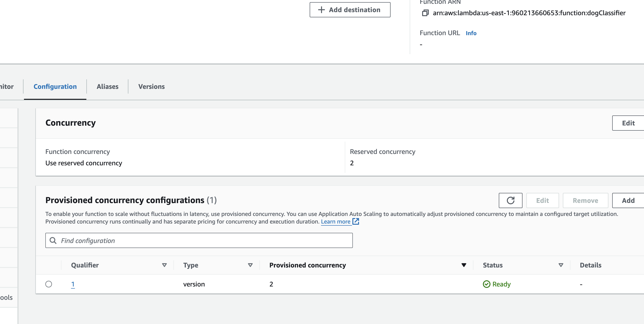
Task: Sort by Status column arrow
Action: click(x=561, y=265)
